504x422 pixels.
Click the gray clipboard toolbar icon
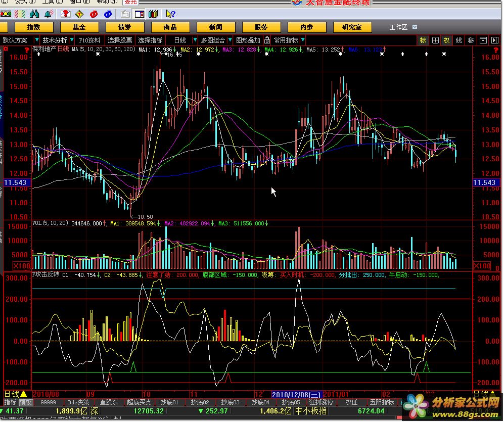125,14
